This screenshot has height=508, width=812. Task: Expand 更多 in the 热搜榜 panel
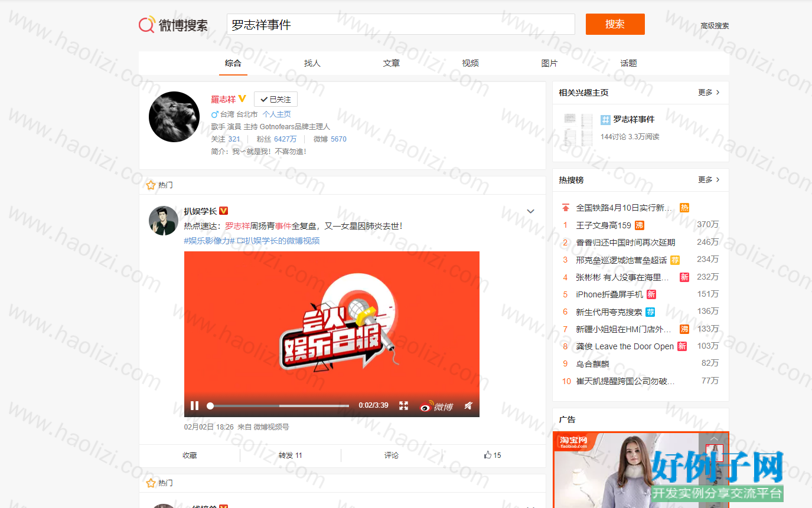pyautogui.click(x=709, y=180)
